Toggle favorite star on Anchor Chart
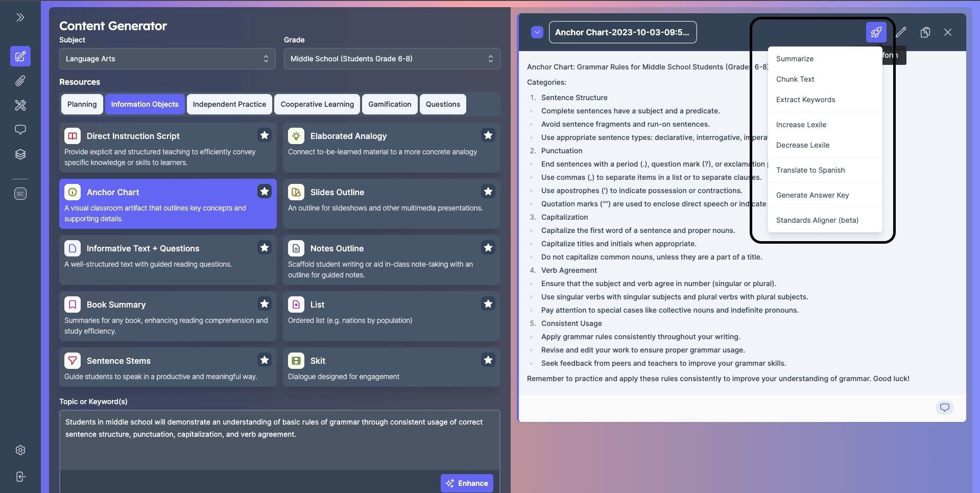The width and height of the screenshot is (980, 493). click(265, 192)
